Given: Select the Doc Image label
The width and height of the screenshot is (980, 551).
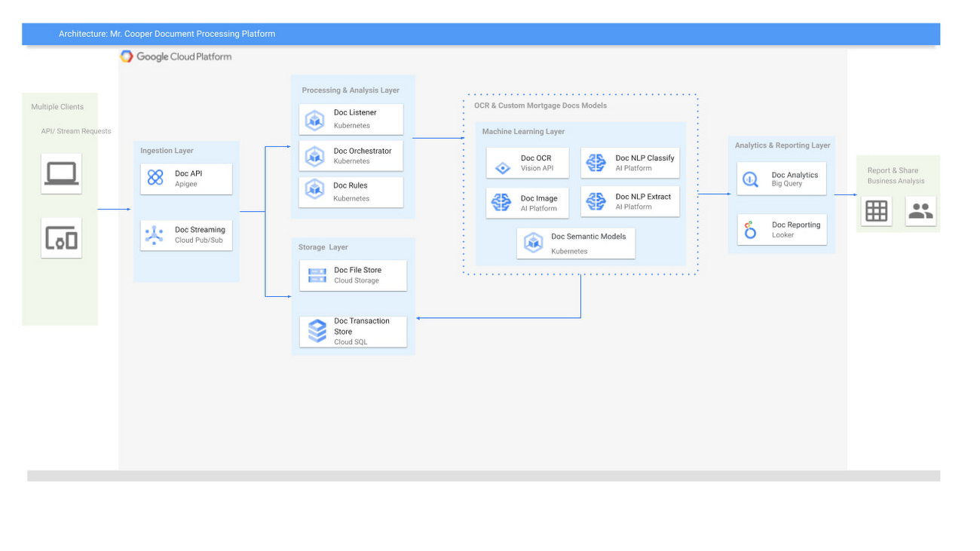Looking at the screenshot, I should pyautogui.click(x=539, y=198).
